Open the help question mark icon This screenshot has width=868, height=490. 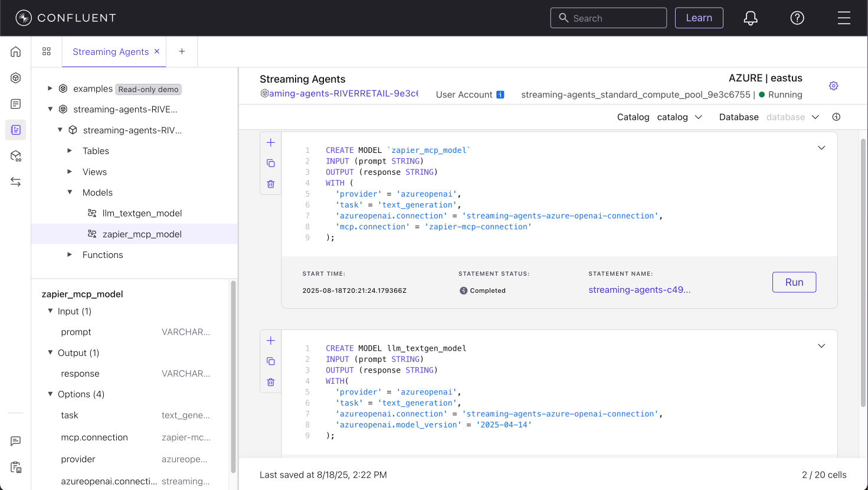click(x=797, y=18)
